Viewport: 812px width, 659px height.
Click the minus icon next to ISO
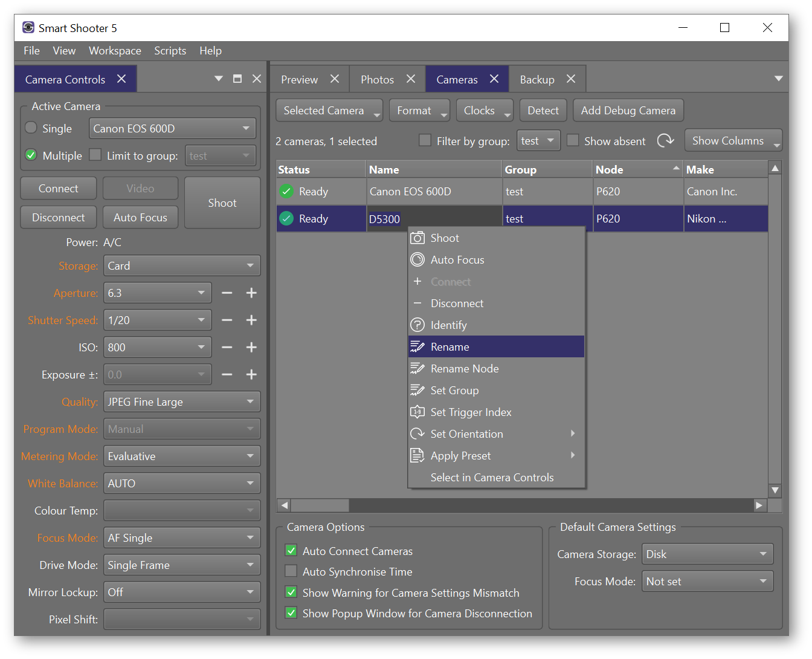(227, 348)
